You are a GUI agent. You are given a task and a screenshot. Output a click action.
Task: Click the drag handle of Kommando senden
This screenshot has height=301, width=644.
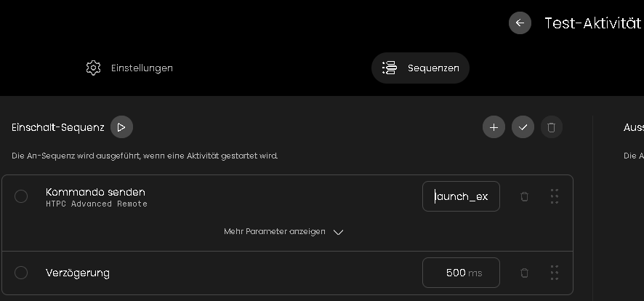click(x=555, y=196)
